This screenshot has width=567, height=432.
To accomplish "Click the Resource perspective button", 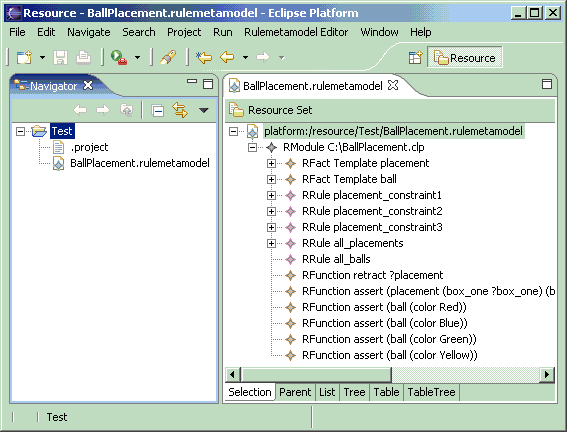I will tap(465, 58).
